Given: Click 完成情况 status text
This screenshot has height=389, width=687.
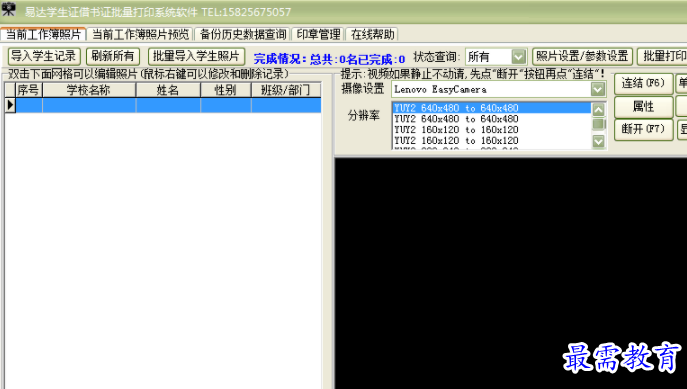Looking at the screenshot, I should pyautogui.click(x=329, y=59).
